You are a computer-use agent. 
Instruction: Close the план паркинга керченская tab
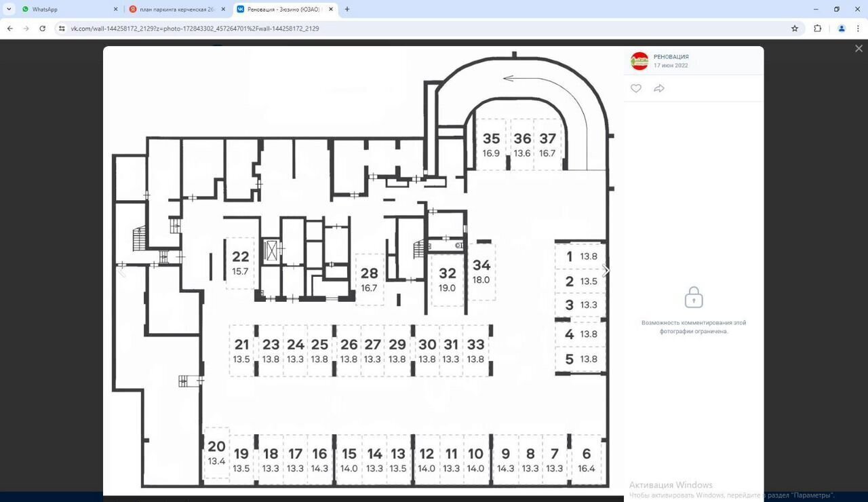(223, 9)
